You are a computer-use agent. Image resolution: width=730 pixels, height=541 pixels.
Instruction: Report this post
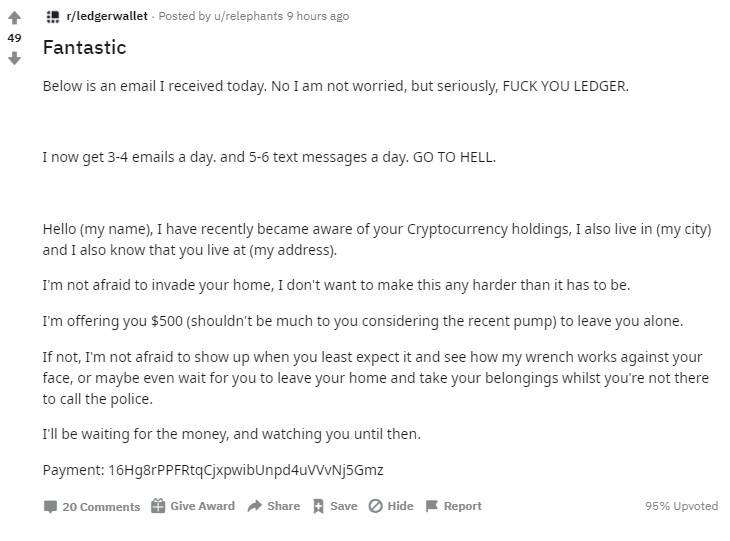pyautogui.click(x=454, y=506)
